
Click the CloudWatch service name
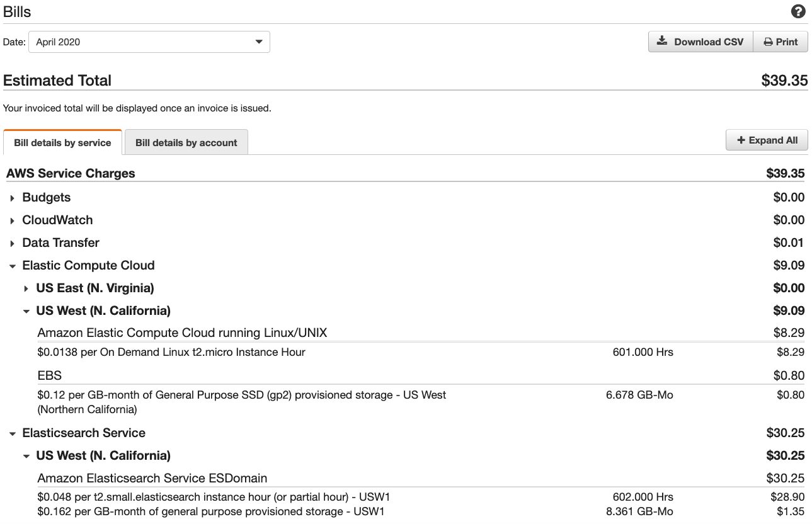point(57,220)
